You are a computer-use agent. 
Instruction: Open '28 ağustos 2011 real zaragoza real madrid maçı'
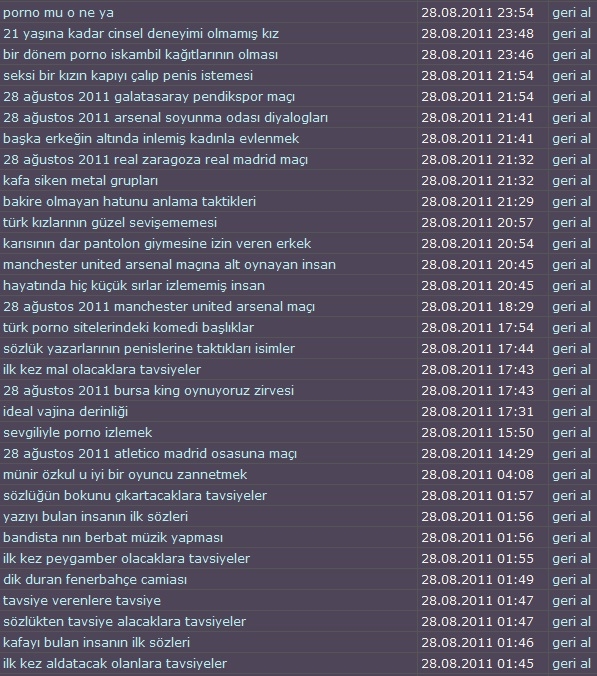(156, 160)
